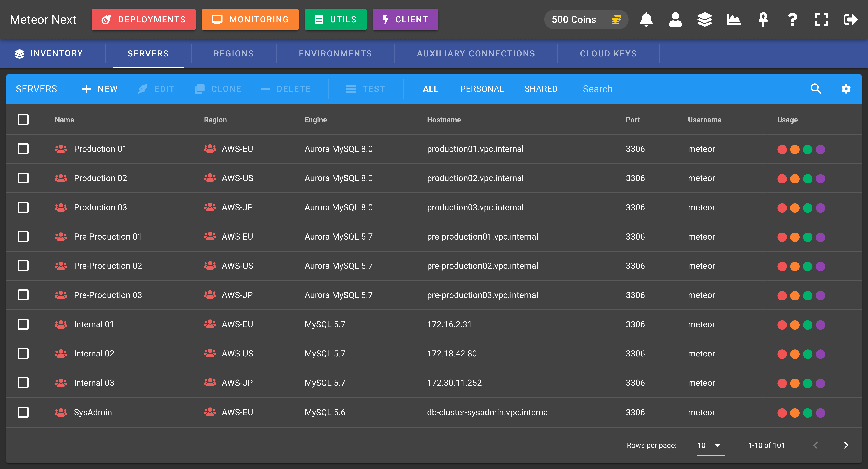
Task: Open the Monitoring section
Action: 250,19
